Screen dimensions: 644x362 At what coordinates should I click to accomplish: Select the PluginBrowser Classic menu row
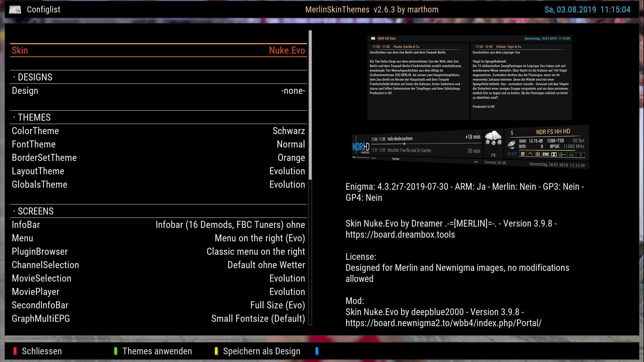click(x=158, y=252)
